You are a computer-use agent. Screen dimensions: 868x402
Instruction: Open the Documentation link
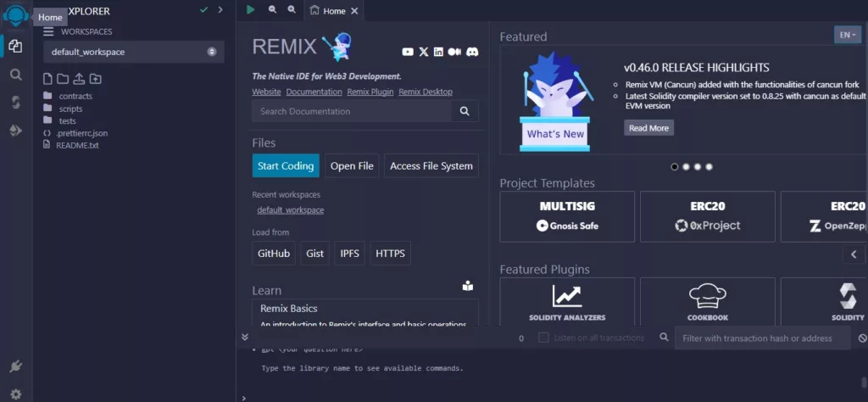314,92
